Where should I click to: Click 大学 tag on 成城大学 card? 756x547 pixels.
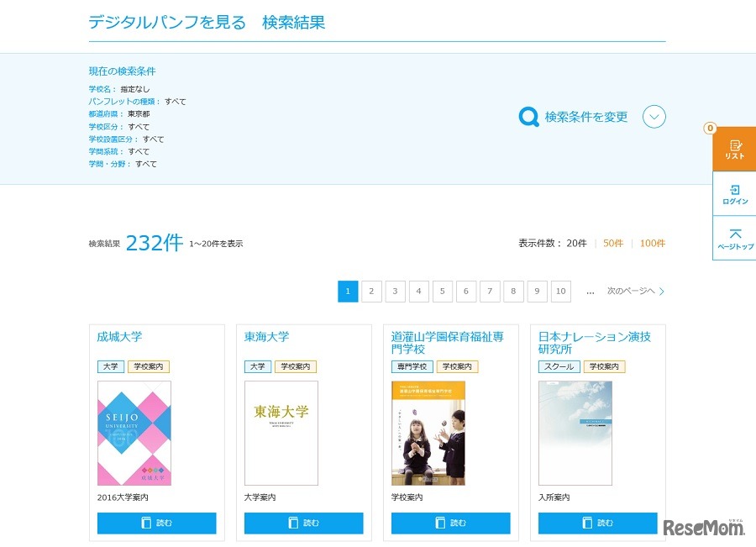click(x=110, y=366)
